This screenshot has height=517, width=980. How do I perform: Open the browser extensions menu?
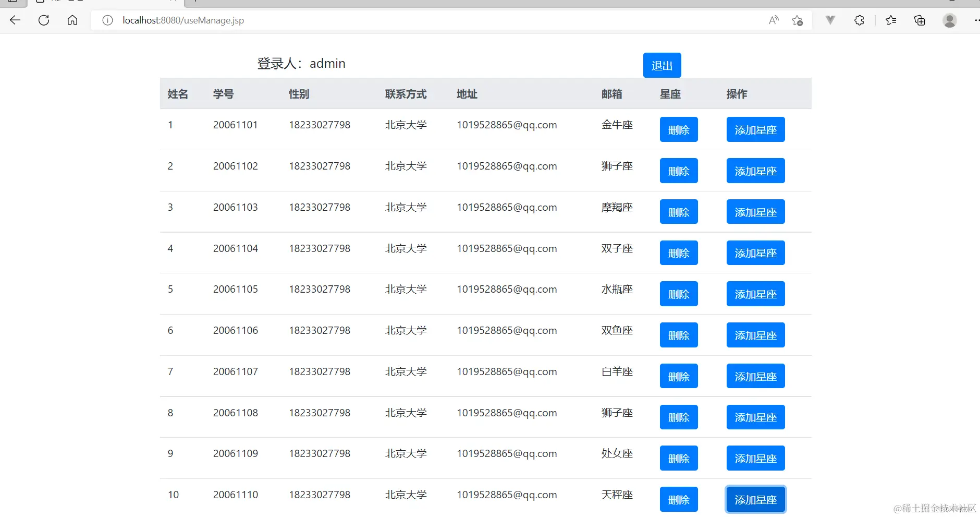[859, 20]
